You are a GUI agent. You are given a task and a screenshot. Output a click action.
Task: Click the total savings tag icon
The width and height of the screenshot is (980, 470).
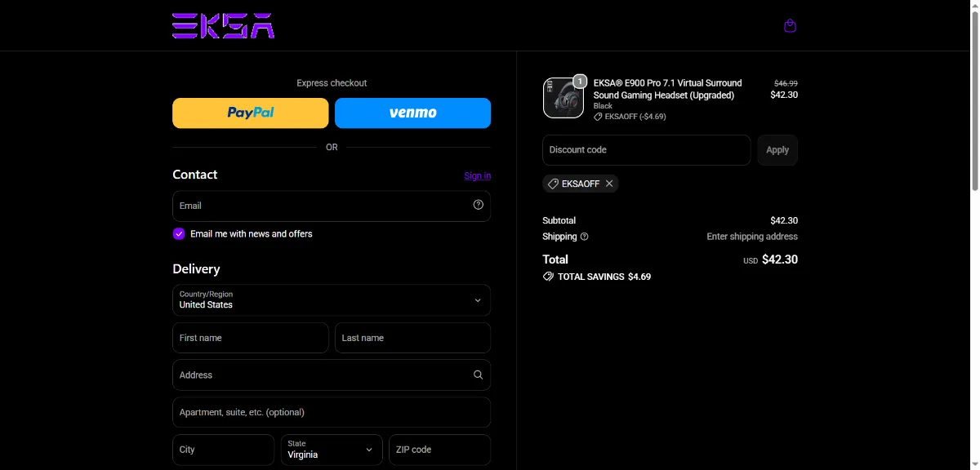click(x=548, y=277)
